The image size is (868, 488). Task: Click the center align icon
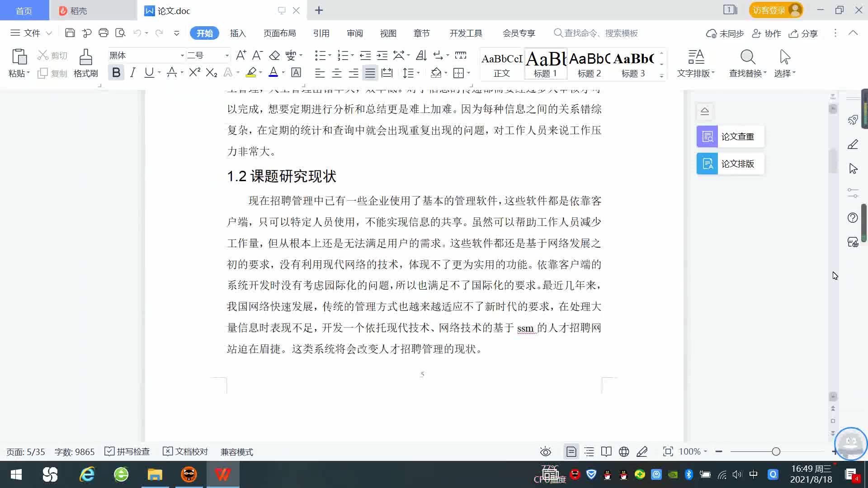tap(337, 73)
